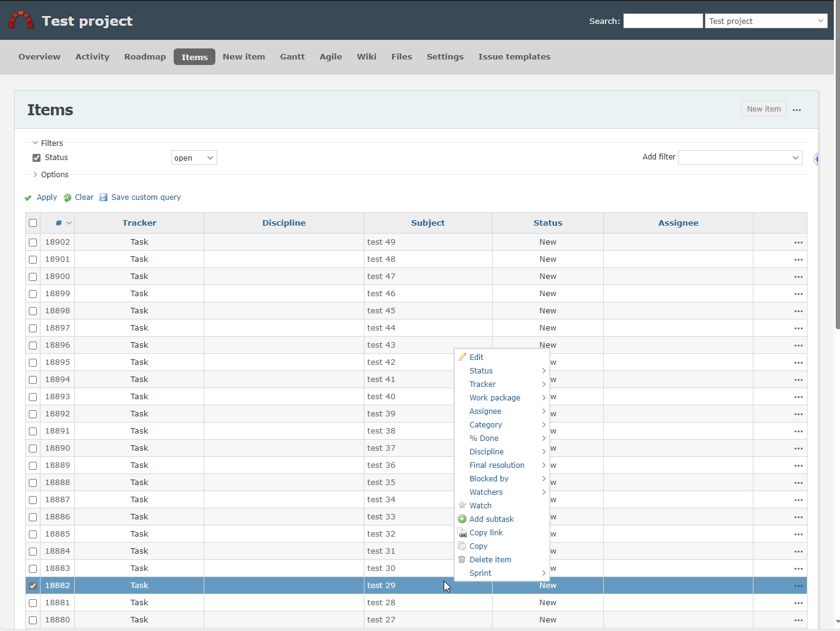Click the green Apply checkmark icon

[x=28, y=197]
